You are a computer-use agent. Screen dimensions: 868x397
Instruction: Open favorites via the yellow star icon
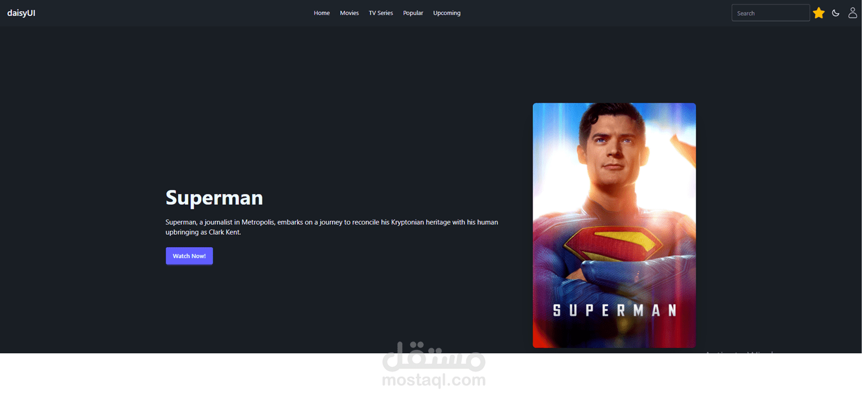pos(818,13)
